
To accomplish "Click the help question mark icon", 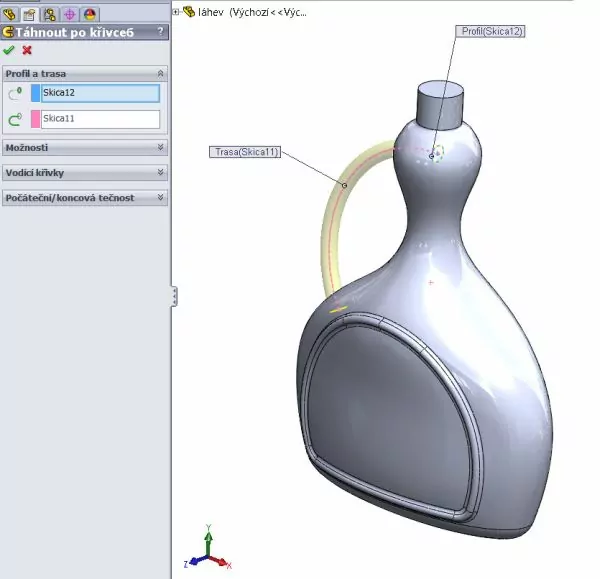I will [x=160, y=32].
